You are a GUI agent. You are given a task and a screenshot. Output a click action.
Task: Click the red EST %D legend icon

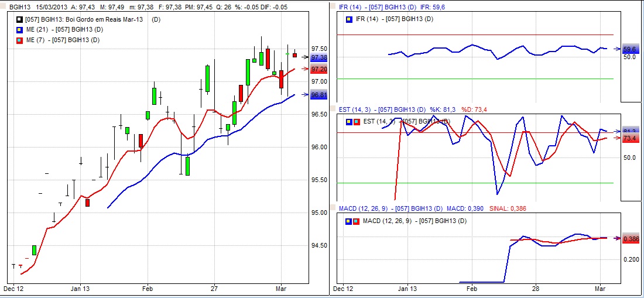coord(357,121)
